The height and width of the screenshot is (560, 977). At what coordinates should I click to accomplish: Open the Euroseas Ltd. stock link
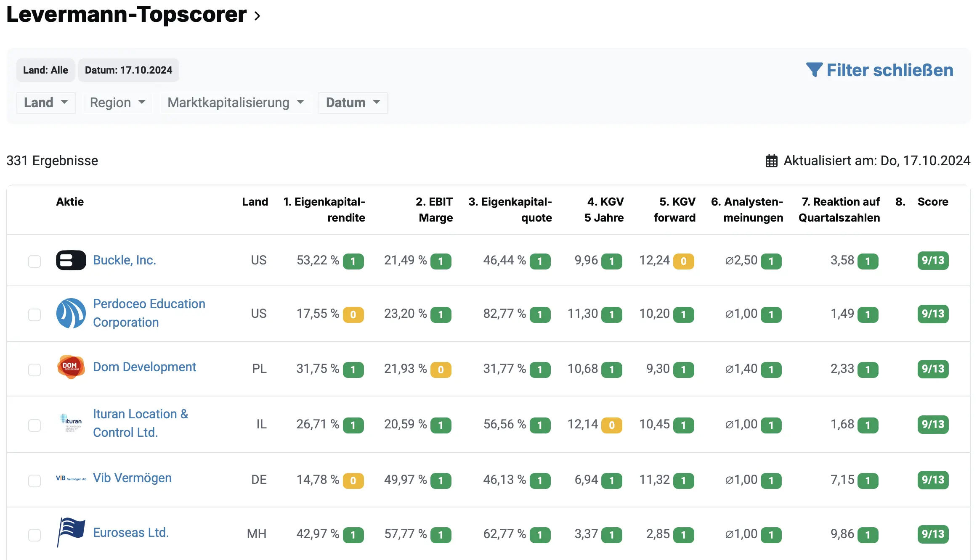[x=131, y=533]
